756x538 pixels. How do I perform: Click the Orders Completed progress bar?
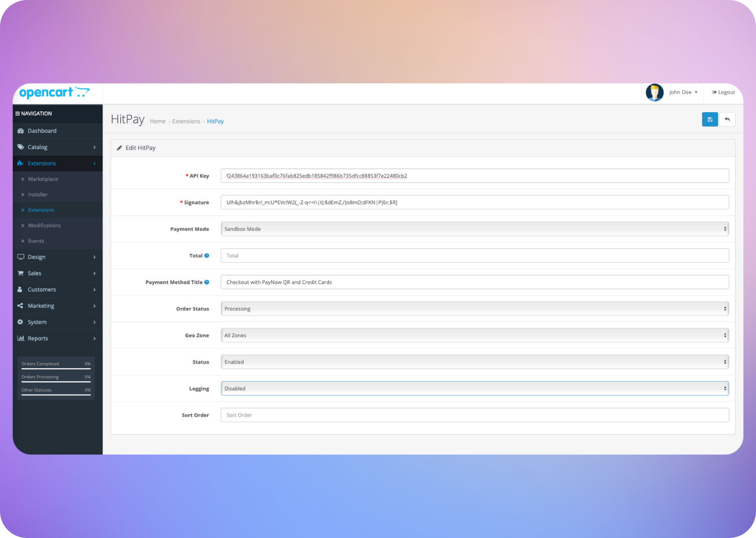point(56,369)
